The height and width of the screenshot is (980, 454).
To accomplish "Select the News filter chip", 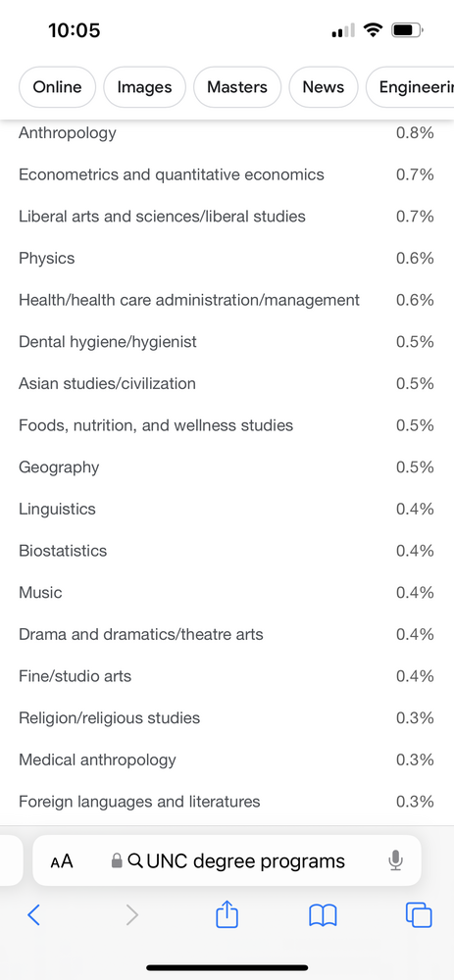I will (324, 87).
